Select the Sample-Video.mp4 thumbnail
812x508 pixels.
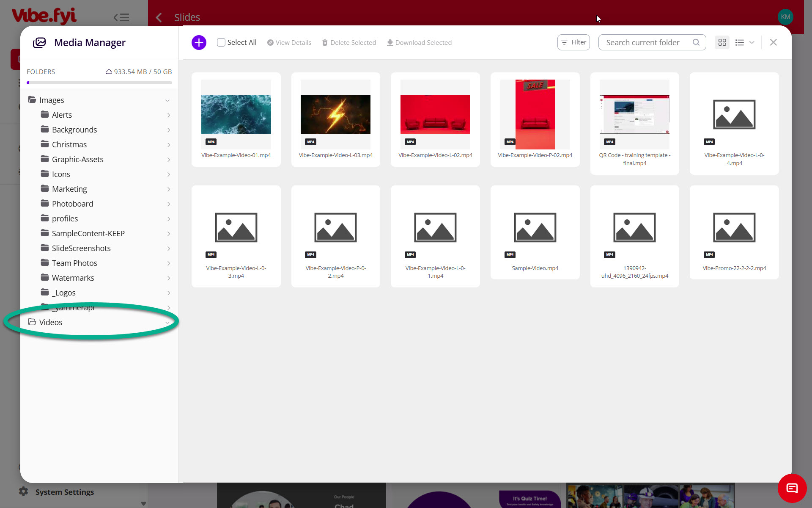535,227
